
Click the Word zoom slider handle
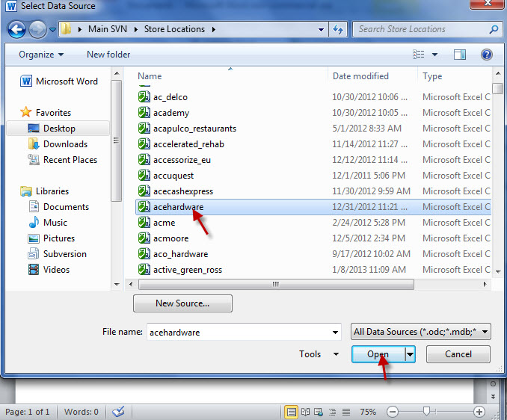click(x=426, y=411)
